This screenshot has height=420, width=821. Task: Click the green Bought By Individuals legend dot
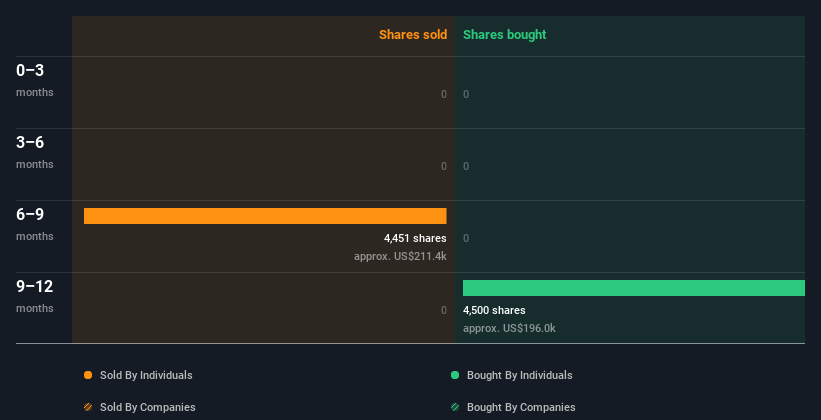pyautogui.click(x=455, y=375)
